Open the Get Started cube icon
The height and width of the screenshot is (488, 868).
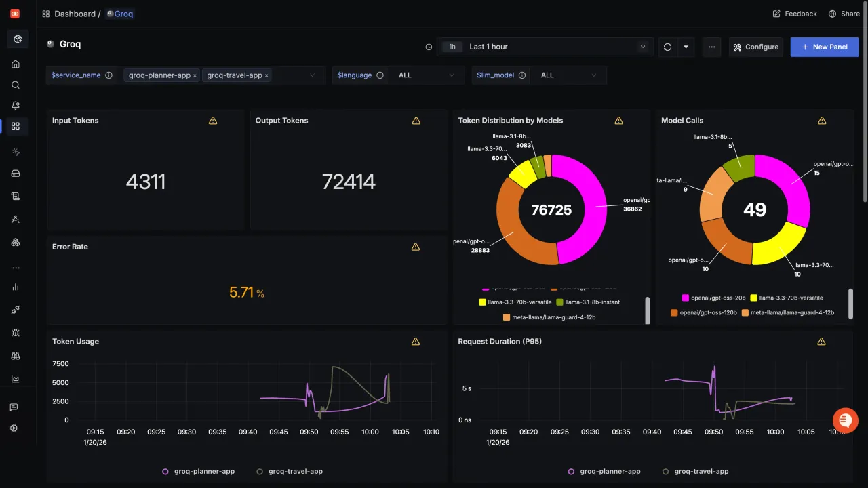coord(18,39)
